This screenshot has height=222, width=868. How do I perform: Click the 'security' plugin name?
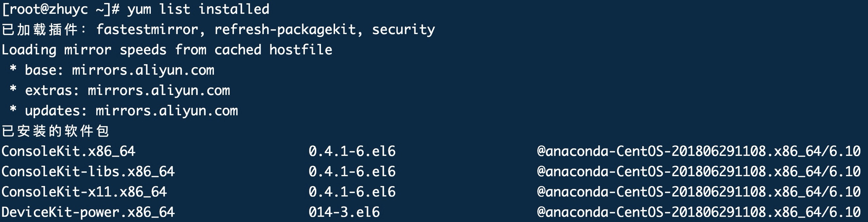(403, 29)
